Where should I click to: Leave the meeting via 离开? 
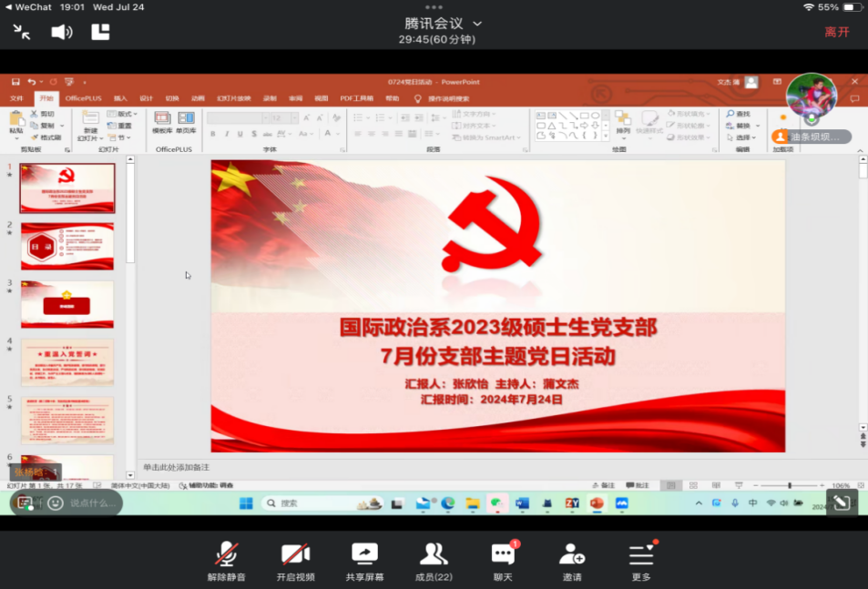tap(836, 32)
